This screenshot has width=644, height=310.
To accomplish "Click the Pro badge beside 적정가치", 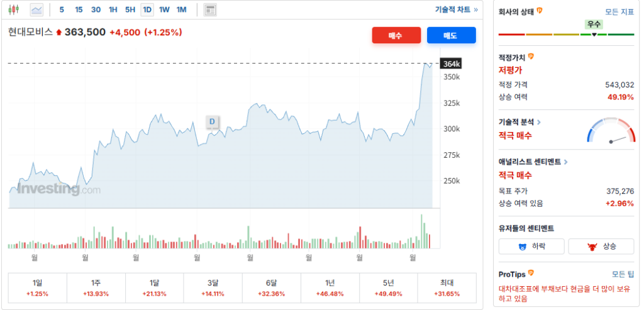I will click(x=531, y=57).
